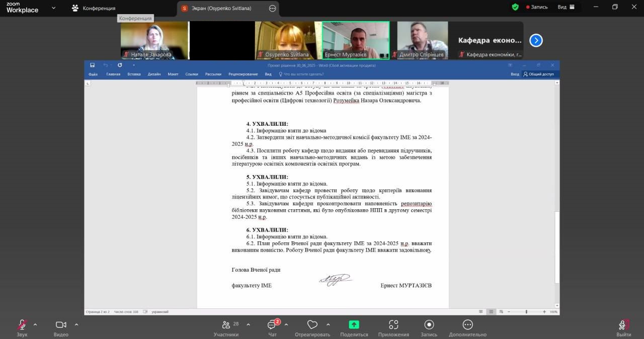Screen dimensions: 644x339
Task: Unmute the microphone with Звук button
Action: (x=22, y=325)
